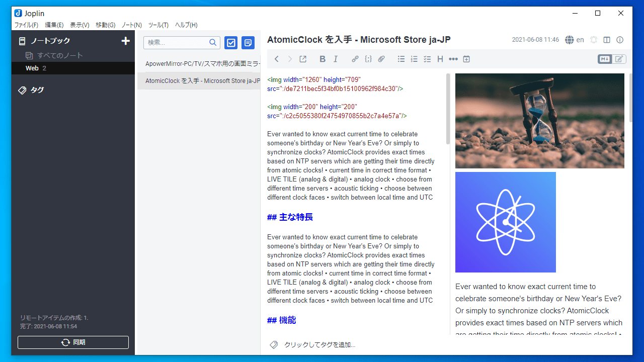This screenshot has height=362, width=644.
Task: Create a new to-do with checkbox button
Action: [231, 43]
